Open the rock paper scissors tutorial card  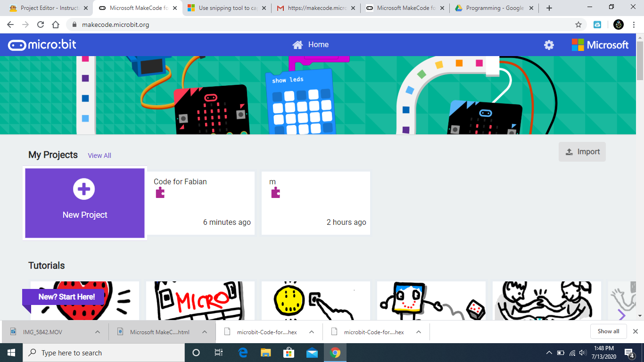click(x=547, y=300)
